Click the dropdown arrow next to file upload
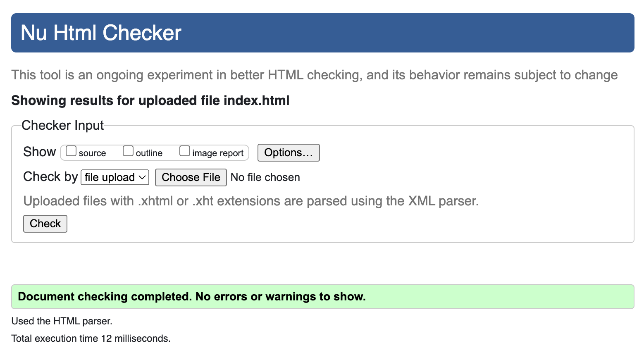The image size is (644, 350). [x=141, y=177]
